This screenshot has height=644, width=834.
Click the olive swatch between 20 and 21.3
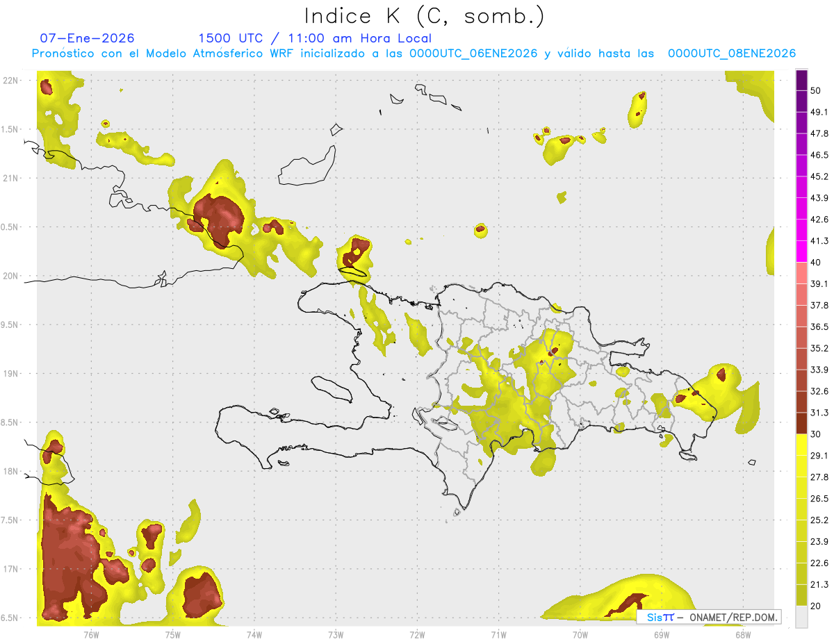point(802,595)
